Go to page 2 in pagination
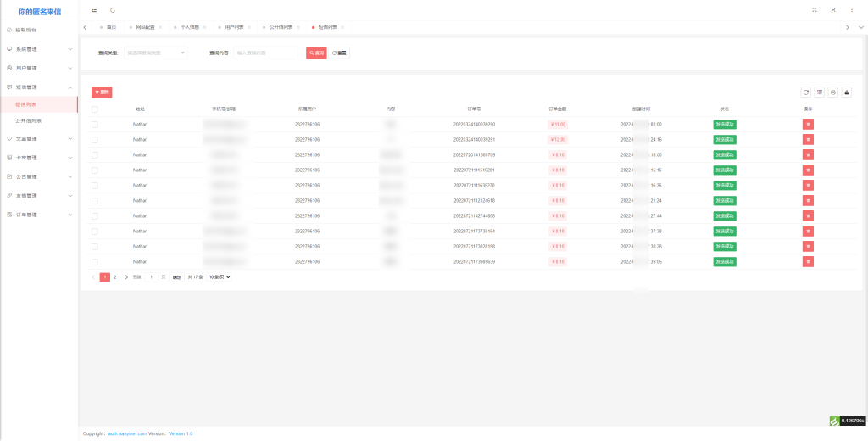868x441 pixels. [x=115, y=277]
